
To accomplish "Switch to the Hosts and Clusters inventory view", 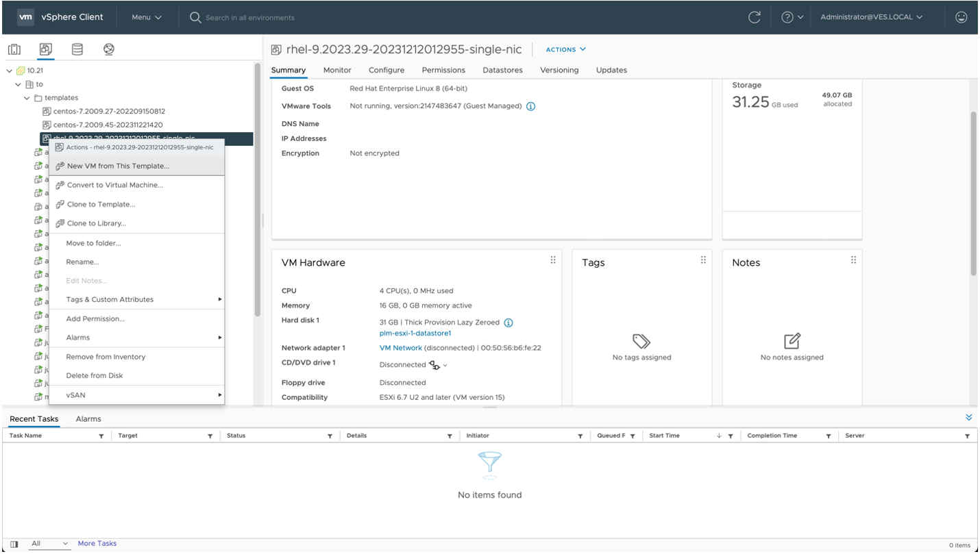I will [14, 49].
